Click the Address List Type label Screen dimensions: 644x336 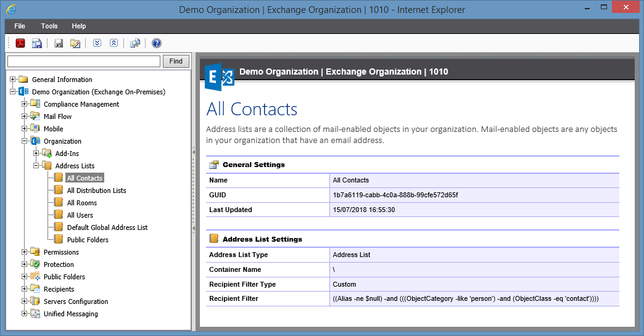point(238,255)
